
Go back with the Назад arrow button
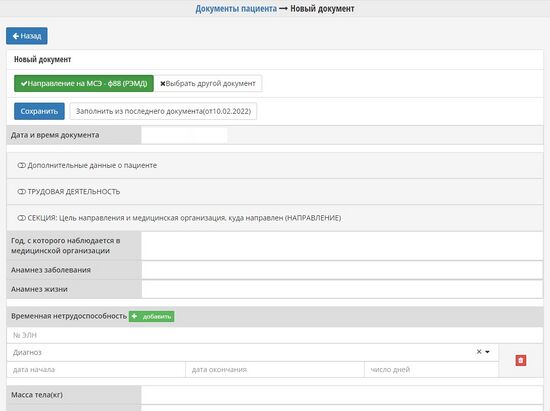pyautogui.click(x=27, y=36)
